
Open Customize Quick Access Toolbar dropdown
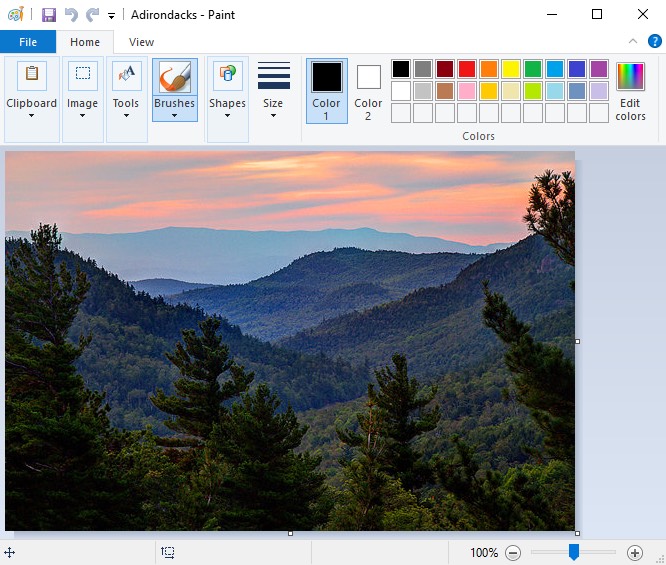[x=111, y=16]
